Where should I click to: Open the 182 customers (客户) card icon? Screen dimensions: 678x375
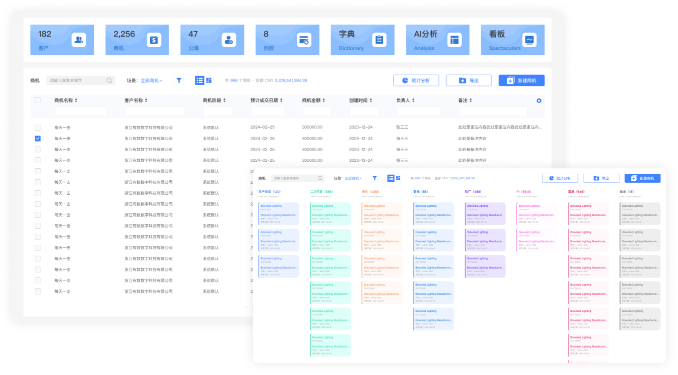point(79,40)
